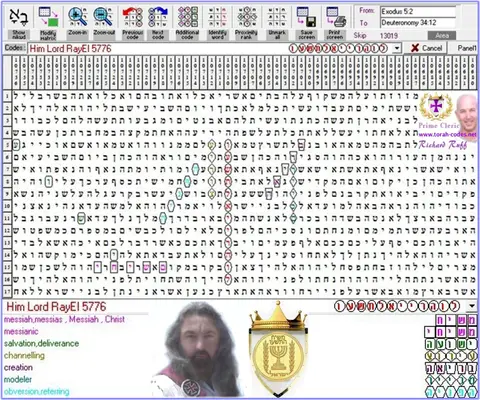Expand the lower panel code dropdown arrow
The image size is (480, 400).
(x=472, y=306)
